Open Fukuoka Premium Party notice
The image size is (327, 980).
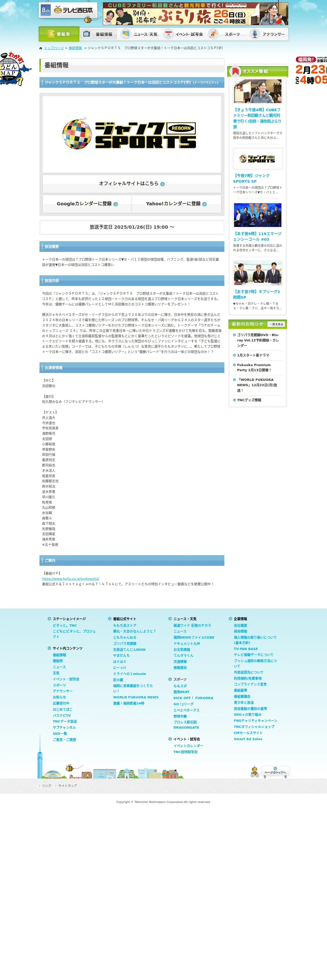pos(254,367)
